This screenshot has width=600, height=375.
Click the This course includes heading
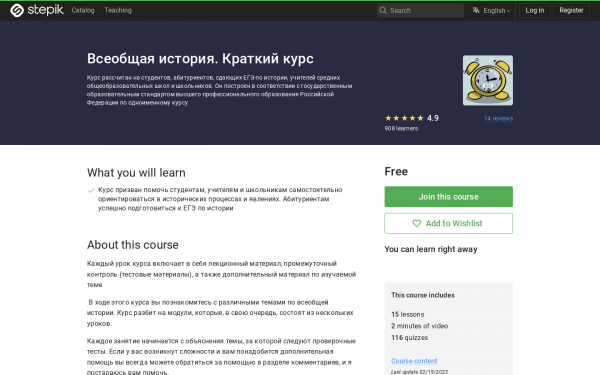pos(423,295)
